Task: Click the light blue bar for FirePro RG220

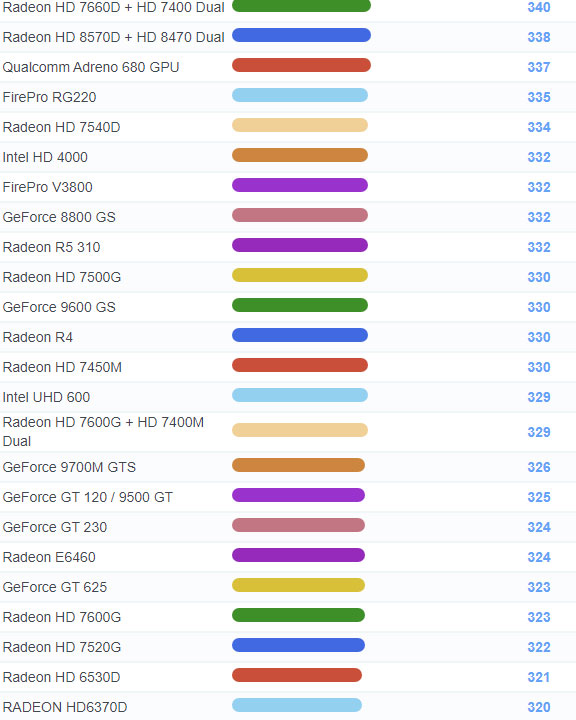Action: (x=300, y=95)
